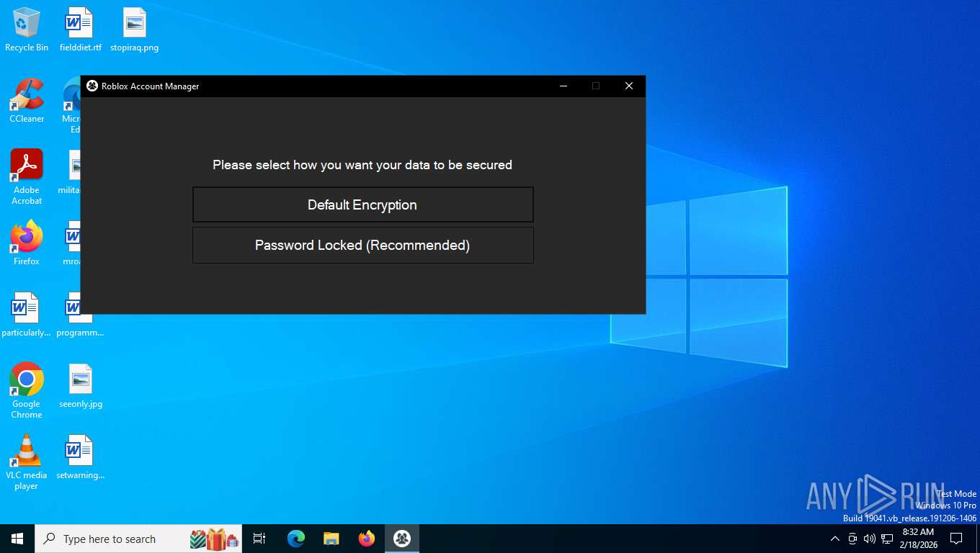Click the taskbar search box
The height and width of the screenshot is (553, 980).
138,539
